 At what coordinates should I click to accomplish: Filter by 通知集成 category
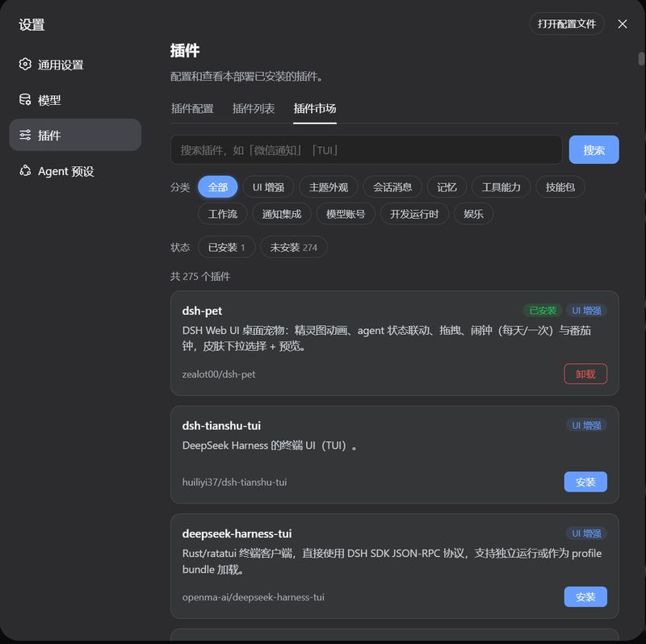pos(281,214)
